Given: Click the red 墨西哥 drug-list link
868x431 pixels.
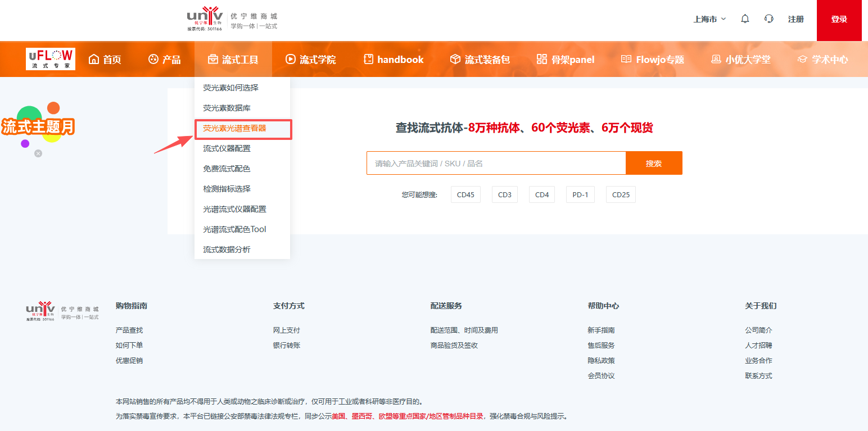Looking at the screenshot, I should coord(362,416).
